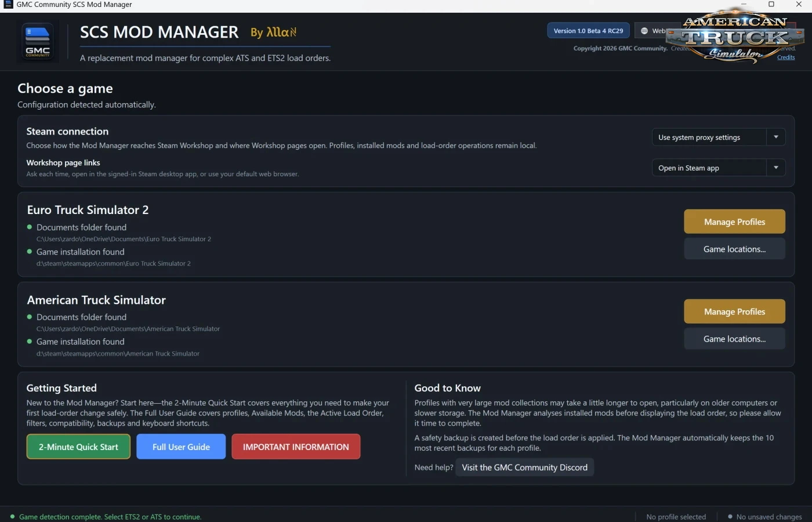Click the Choose a game heading
Screen dimensions: 812x522
(65, 89)
